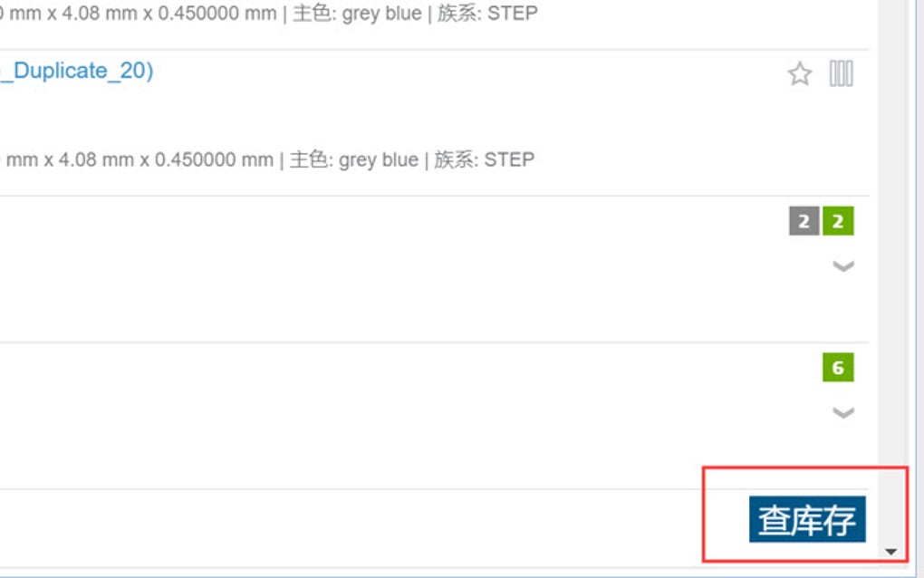Click the vertical scrollbar track
The image size is (924, 578).
tap(891, 271)
